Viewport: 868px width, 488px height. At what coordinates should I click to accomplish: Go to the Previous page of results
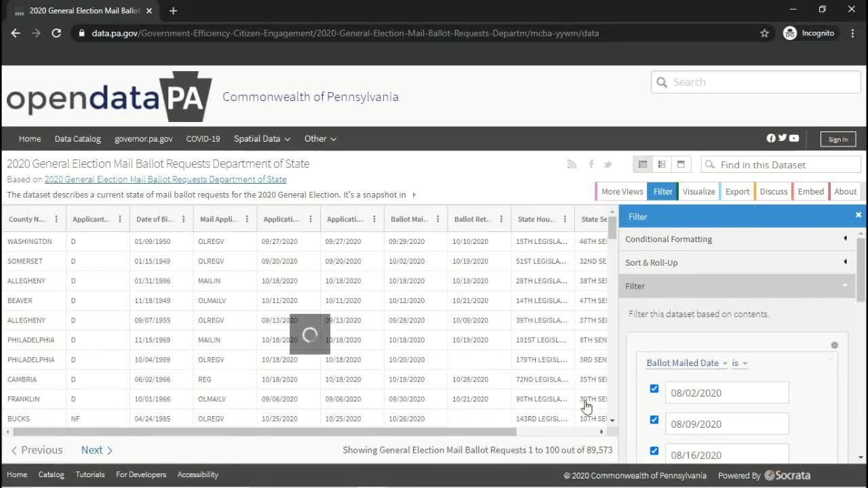37,450
